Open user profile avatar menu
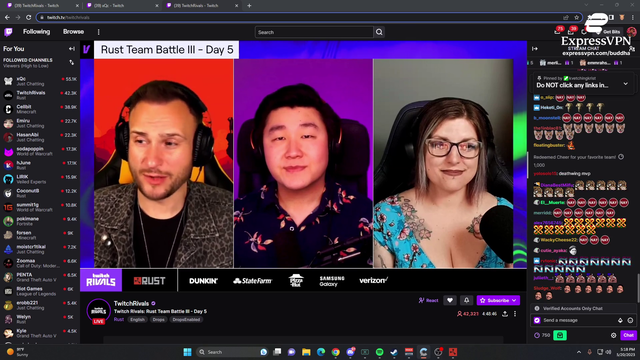Image resolution: width=640 pixels, height=360 pixels. click(x=631, y=31)
